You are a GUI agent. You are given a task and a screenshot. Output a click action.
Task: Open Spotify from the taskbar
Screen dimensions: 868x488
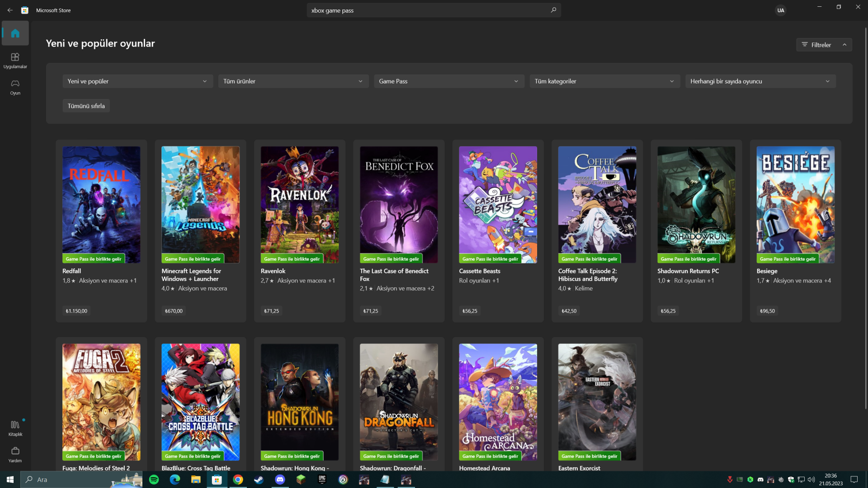(x=154, y=479)
